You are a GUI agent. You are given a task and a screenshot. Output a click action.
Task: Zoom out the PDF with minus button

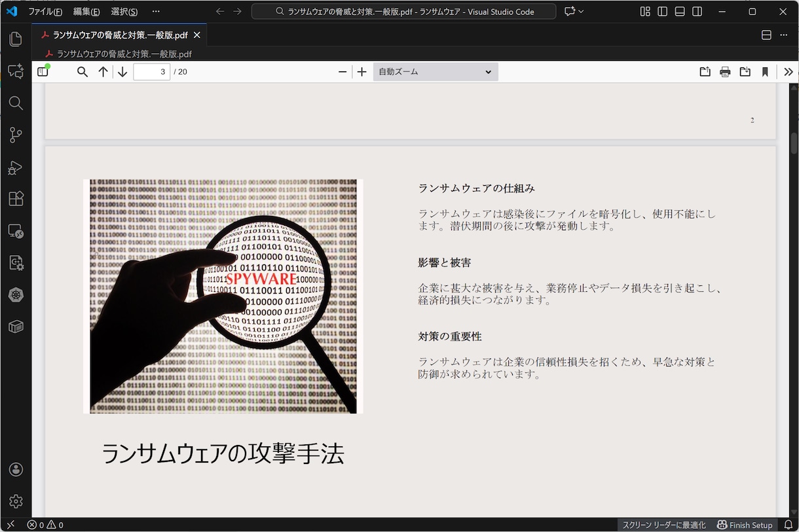(x=343, y=72)
